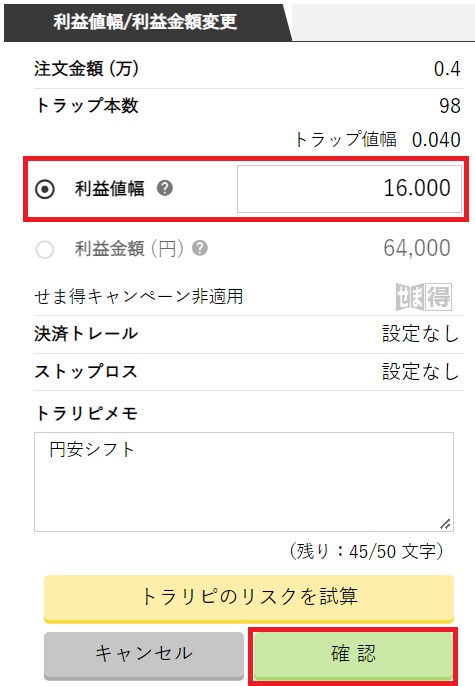Click the トラリピメモ text area
Screen dimensions: 475x686
(x=244, y=482)
